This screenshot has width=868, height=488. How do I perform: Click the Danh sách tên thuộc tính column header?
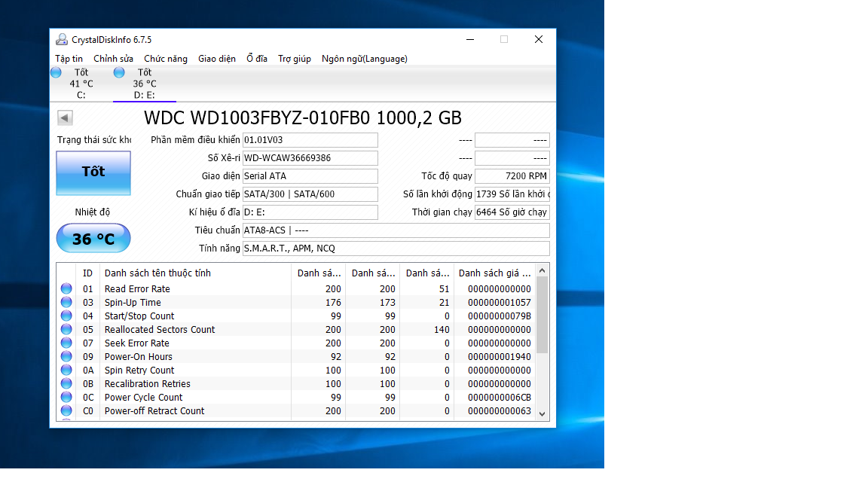click(x=195, y=273)
